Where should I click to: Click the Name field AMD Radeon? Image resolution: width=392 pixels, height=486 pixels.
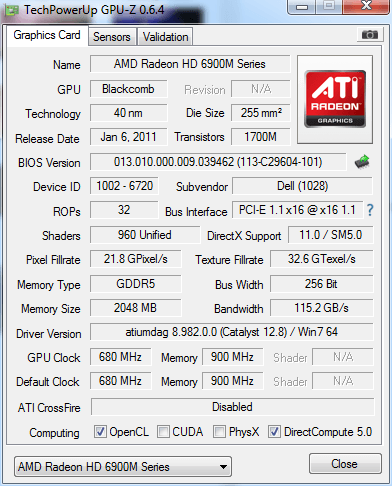(190, 64)
